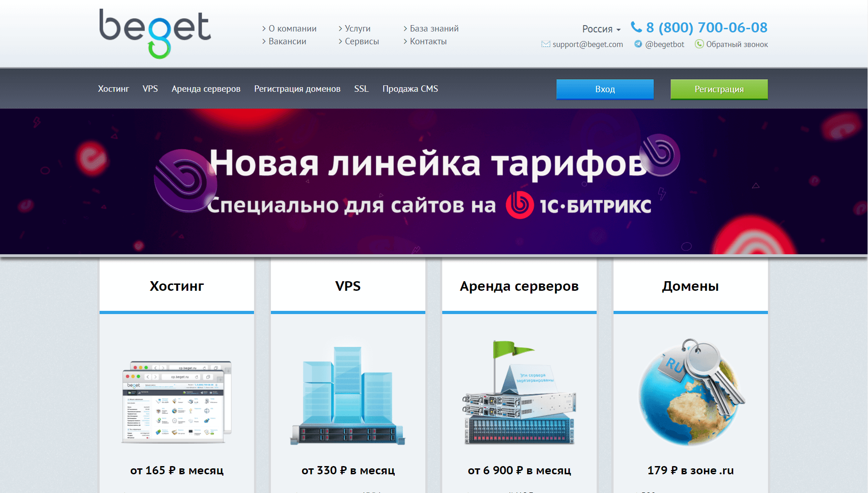868x493 pixels.
Task: Click price 179 ₽ в зоне .ru
Action: (691, 470)
